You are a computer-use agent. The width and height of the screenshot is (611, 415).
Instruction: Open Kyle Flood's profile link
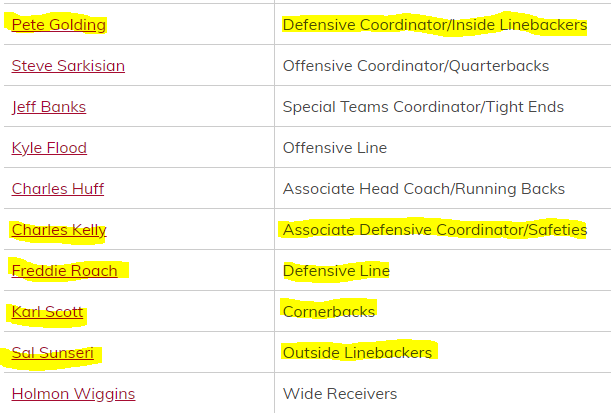point(49,148)
